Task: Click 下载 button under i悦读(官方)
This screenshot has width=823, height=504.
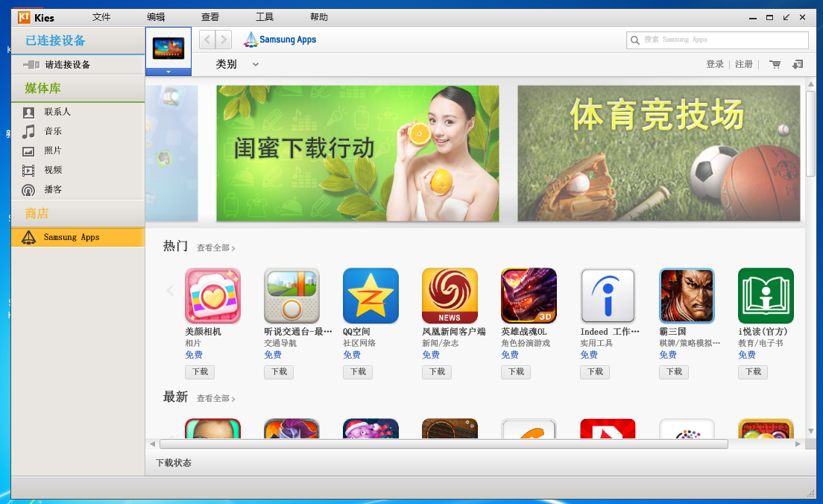Action: (x=753, y=372)
